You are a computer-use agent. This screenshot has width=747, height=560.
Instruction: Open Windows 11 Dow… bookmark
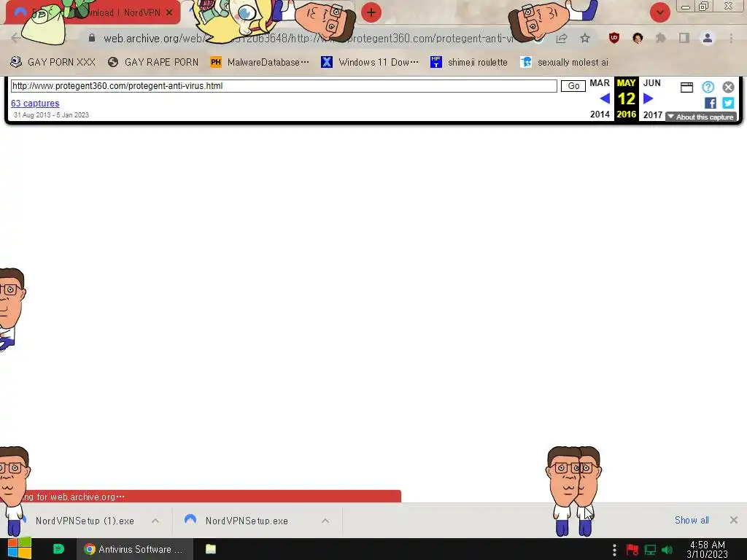click(370, 62)
